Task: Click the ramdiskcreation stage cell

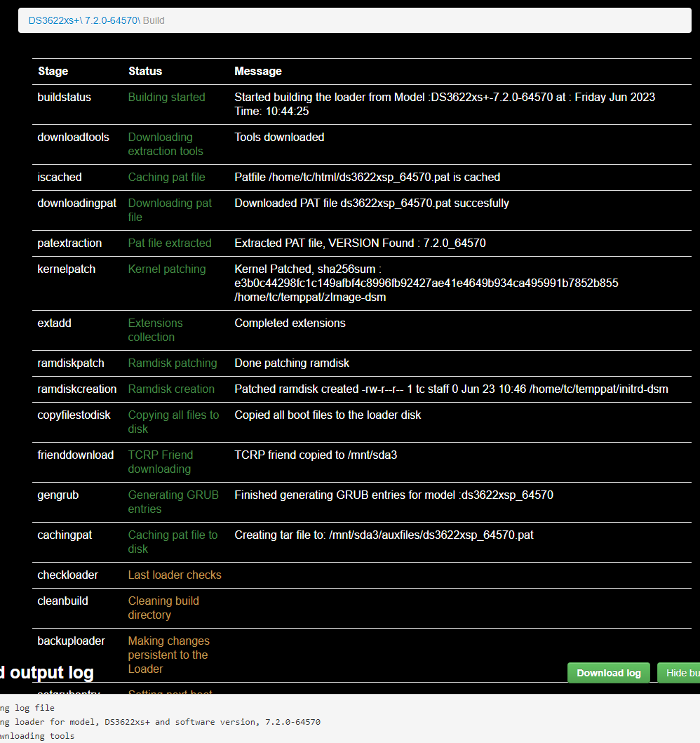Action: (76, 389)
